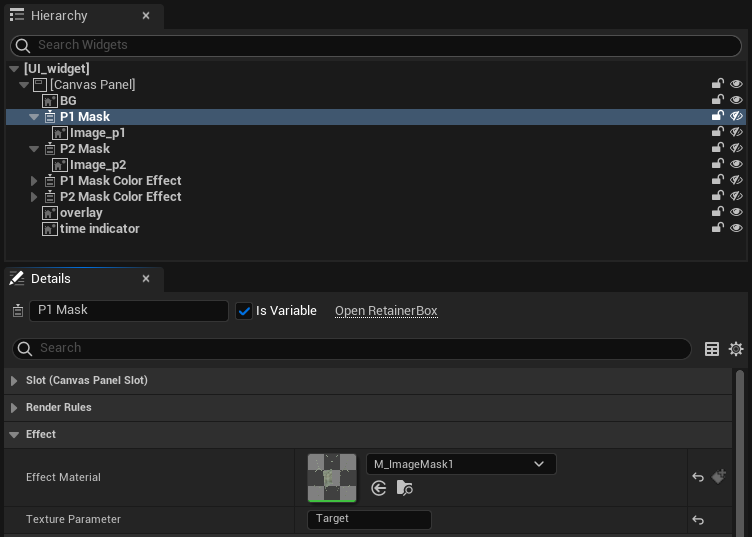The height and width of the screenshot is (537, 752).
Task: Toggle visibility of P1 Mask widget
Action: click(x=737, y=116)
